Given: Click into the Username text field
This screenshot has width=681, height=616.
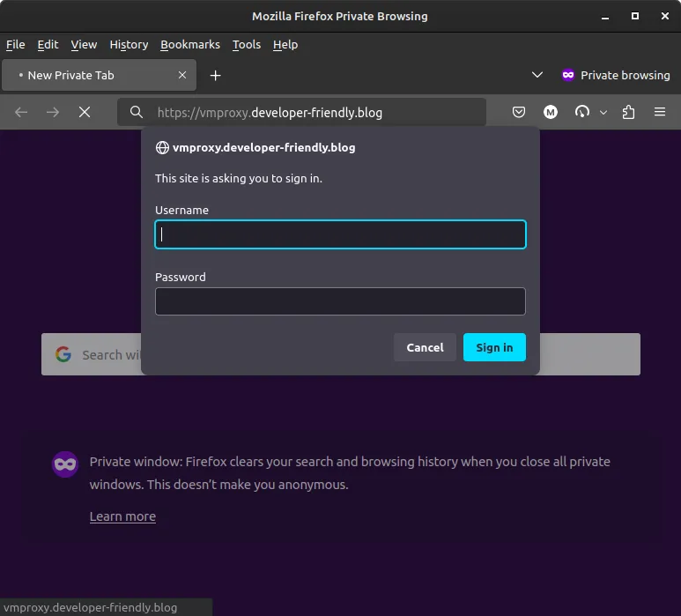Looking at the screenshot, I should tap(340, 234).
